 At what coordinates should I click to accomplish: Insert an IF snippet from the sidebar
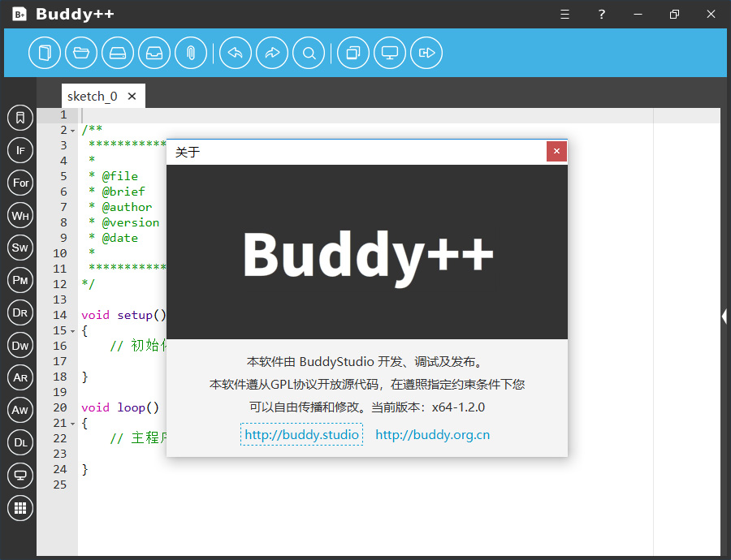coord(20,150)
